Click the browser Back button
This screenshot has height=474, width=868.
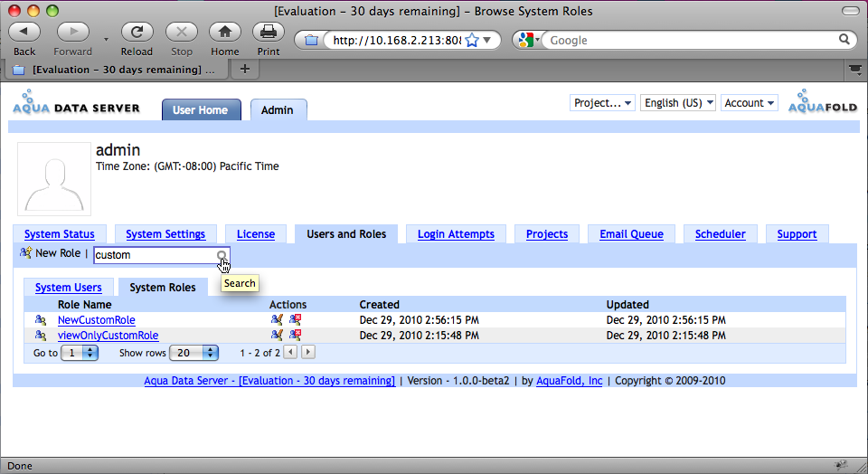point(24,33)
